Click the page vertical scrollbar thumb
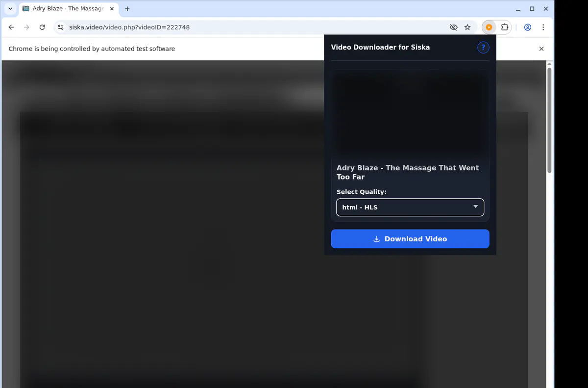 550,120
